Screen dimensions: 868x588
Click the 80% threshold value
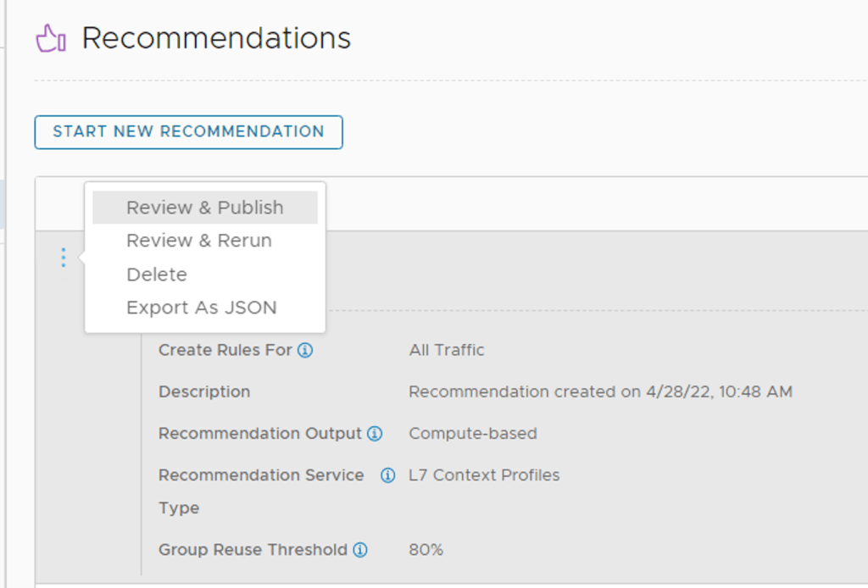426,550
